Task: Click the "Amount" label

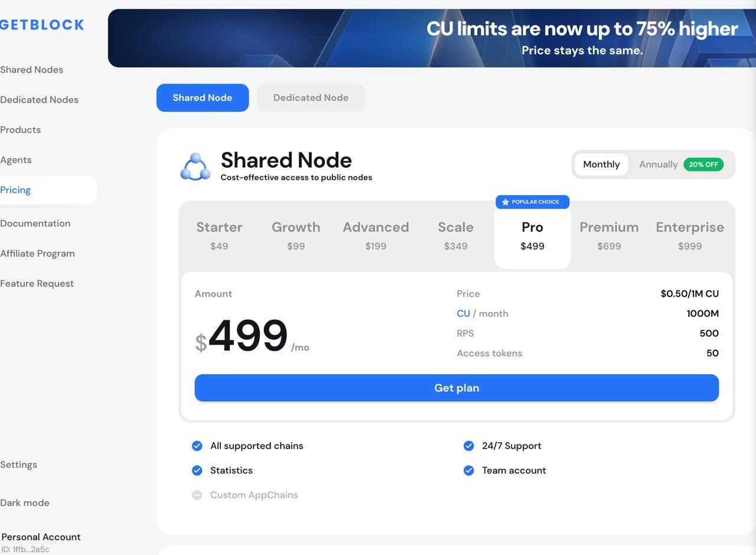Action: pos(213,294)
